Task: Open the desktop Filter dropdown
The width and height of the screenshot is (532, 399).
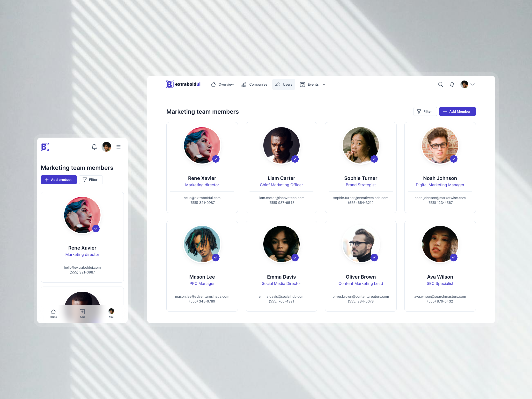Action: pos(425,111)
